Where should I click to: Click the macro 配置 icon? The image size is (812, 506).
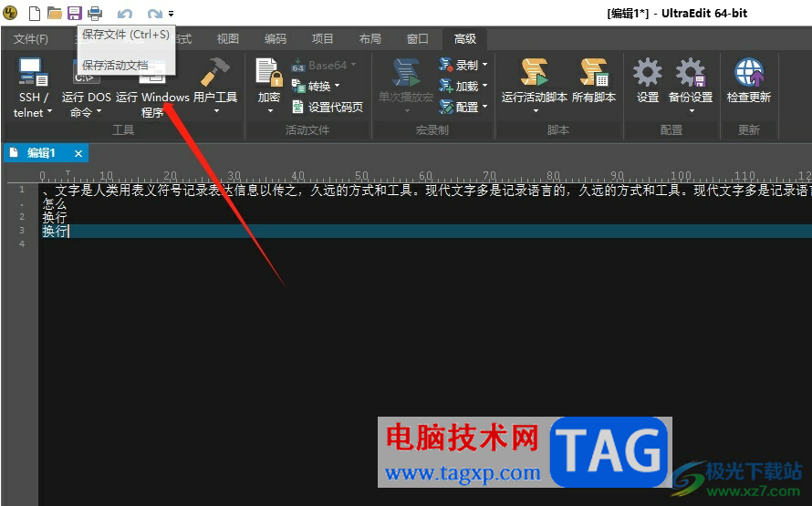coord(446,107)
